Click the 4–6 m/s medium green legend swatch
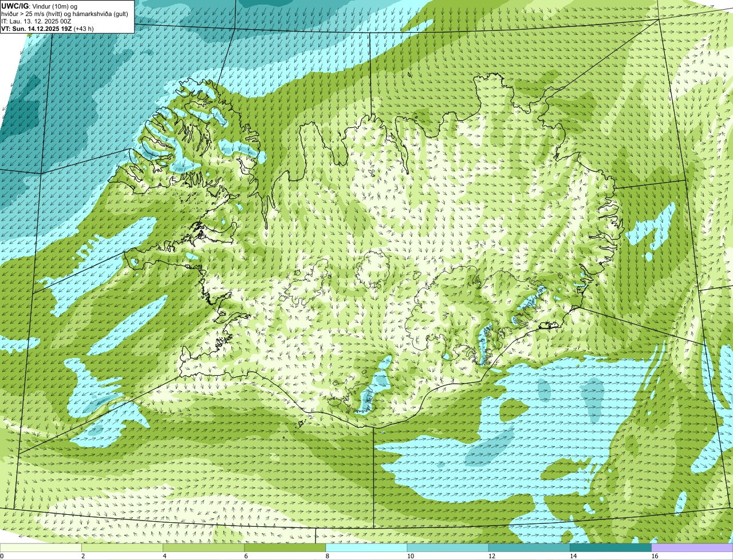Image resolution: width=733 pixels, height=560 pixels. tap(204, 548)
